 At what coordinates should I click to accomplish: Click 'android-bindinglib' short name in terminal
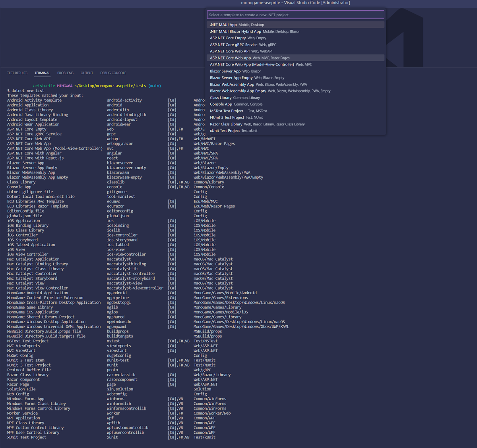click(x=126, y=115)
